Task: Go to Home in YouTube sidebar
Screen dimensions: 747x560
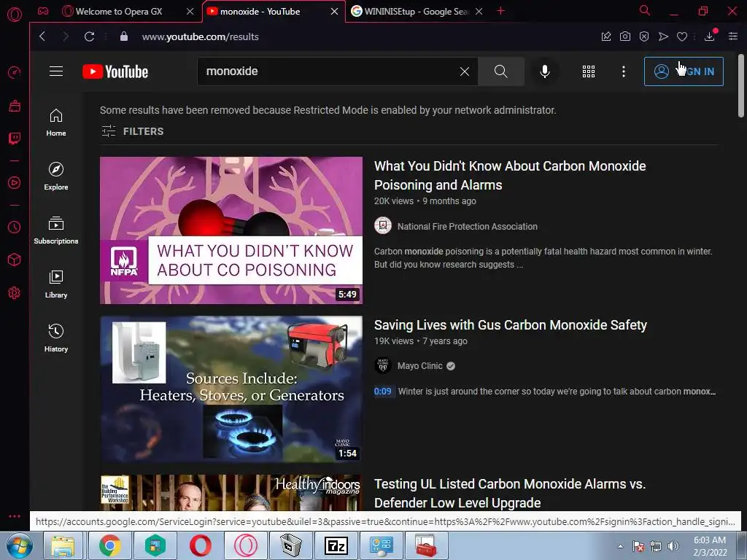Action: [56, 122]
